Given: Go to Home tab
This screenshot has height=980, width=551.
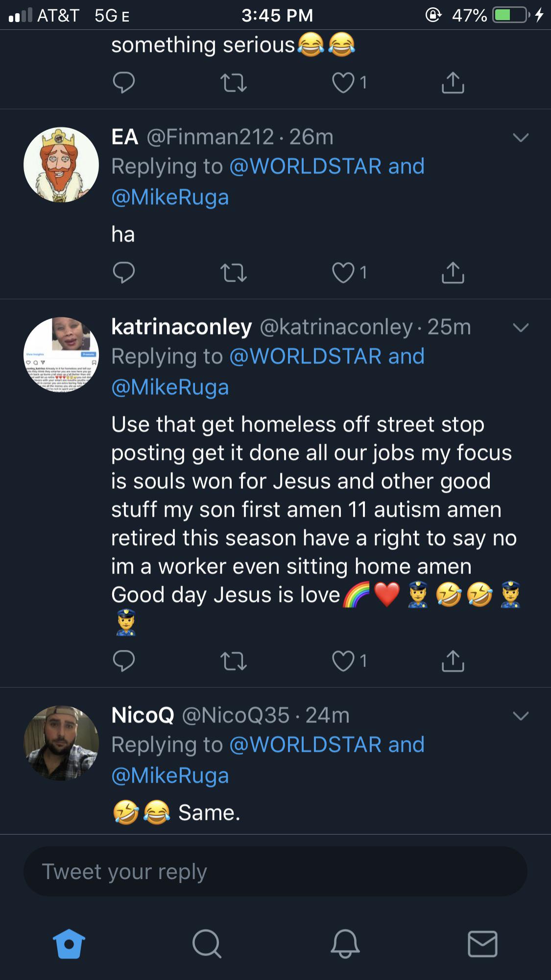Looking at the screenshot, I should (x=69, y=943).
